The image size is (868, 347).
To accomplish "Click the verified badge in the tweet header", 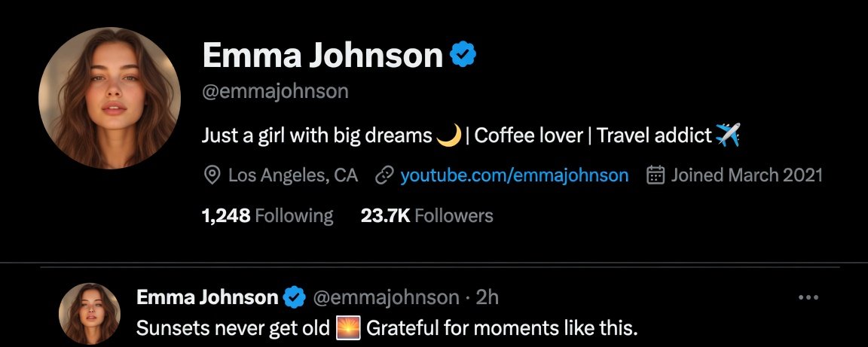I will [x=295, y=298].
